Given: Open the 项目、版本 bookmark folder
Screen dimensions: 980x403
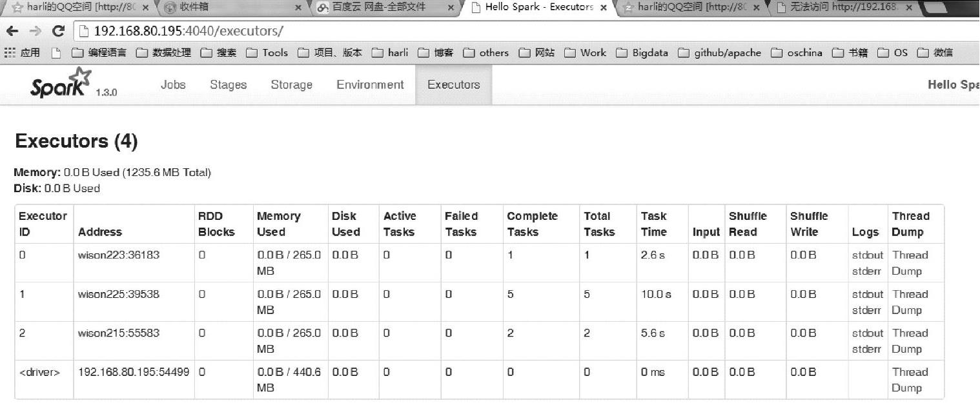Looking at the screenshot, I should pyautogui.click(x=330, y=53).
